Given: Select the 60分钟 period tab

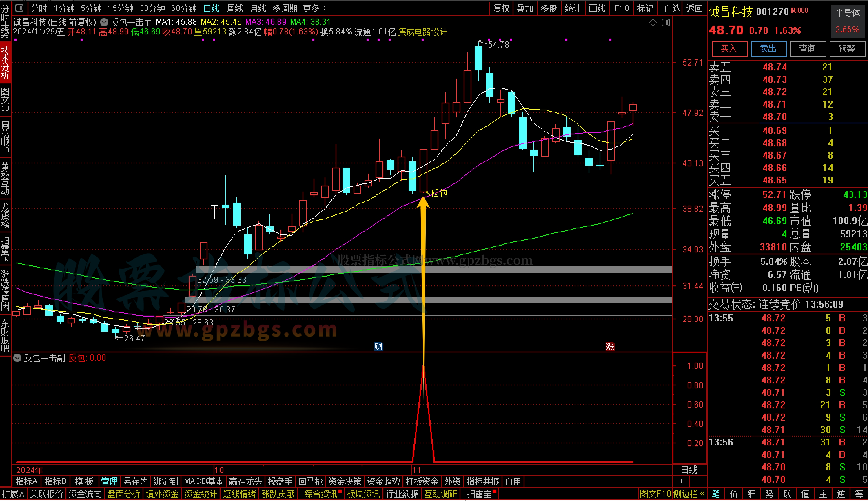Looking at the screenshot, I should point(184,8).
